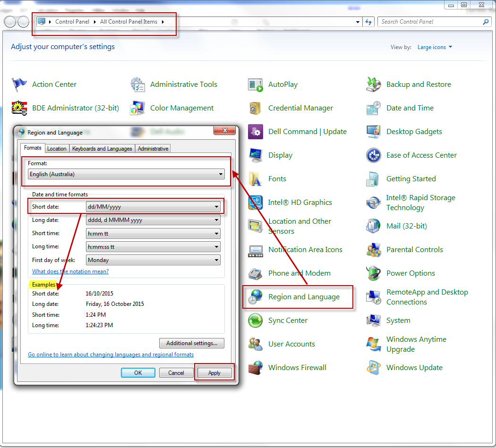Open the View by Large icons dropdown
The width and height of the screenshot is (496, 448).
(x=435, y=47)
